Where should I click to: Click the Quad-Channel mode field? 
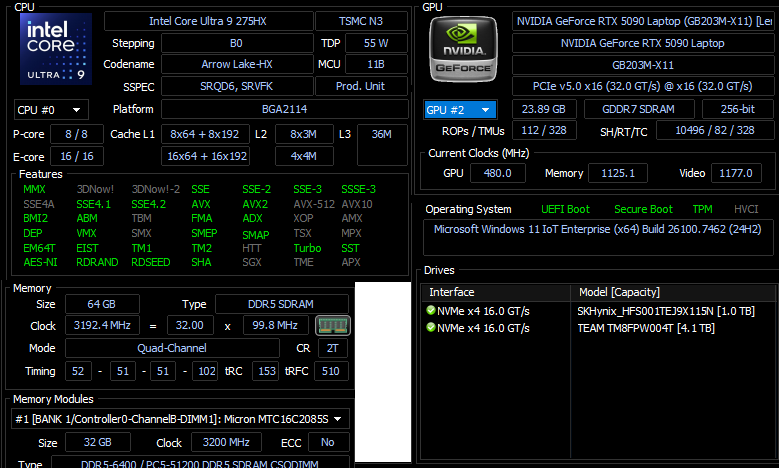pos(172,348)
